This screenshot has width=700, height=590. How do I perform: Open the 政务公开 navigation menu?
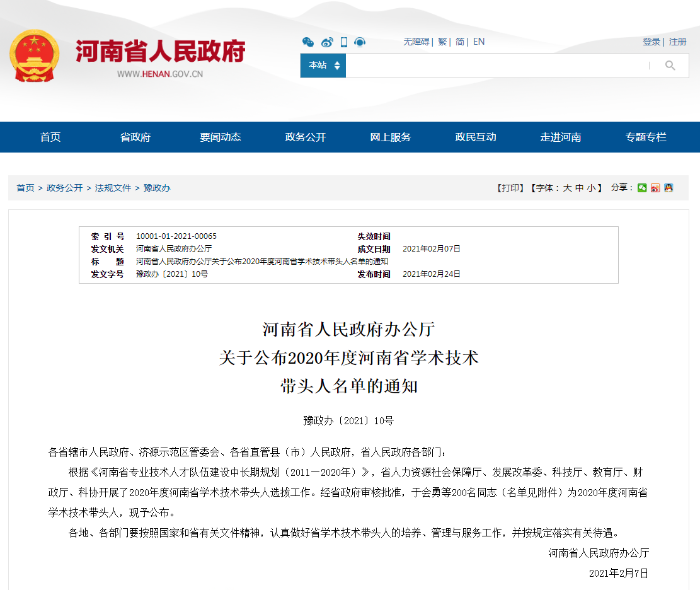pyautogui.click(x=306, y=137)
